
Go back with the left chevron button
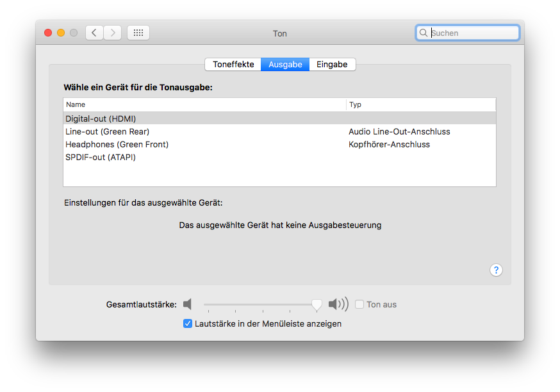(94, 33)
